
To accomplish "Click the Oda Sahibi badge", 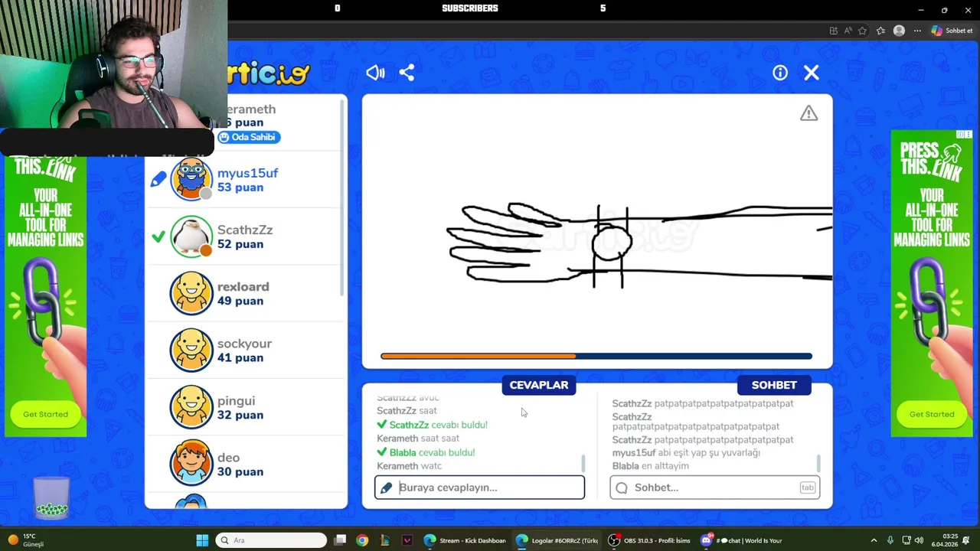I will (249, 137).
